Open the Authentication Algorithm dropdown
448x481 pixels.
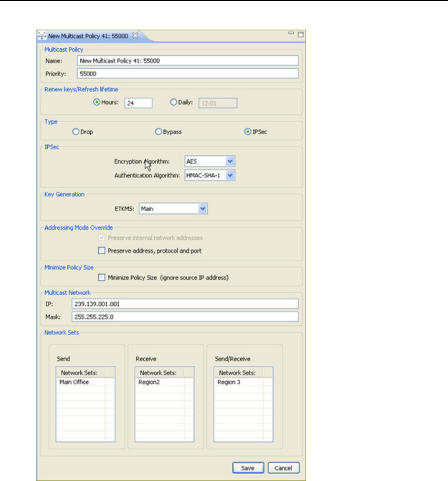[230, 175]
